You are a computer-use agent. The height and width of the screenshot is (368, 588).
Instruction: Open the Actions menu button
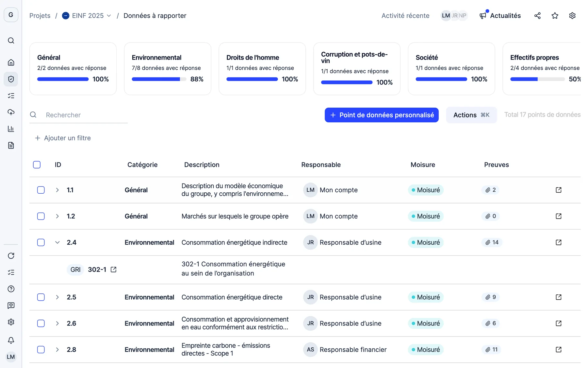click(471, 115)
